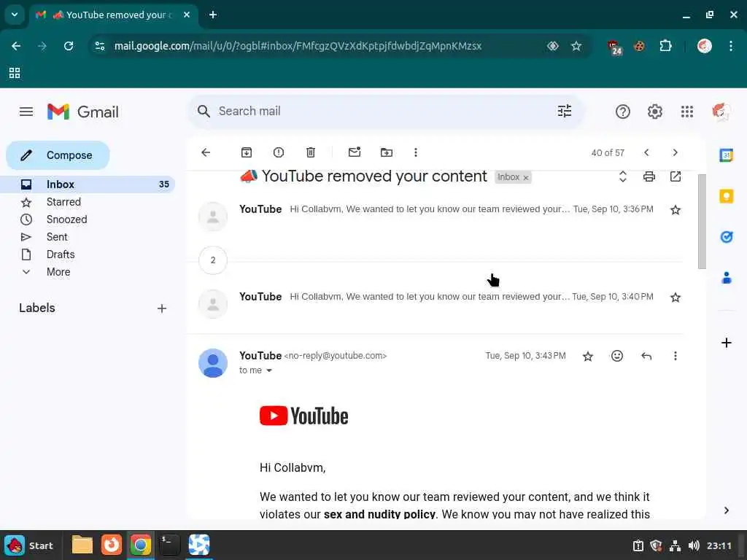Open the Move to folder icon
Screen dimensions: 747x560
tap(387, 152)
